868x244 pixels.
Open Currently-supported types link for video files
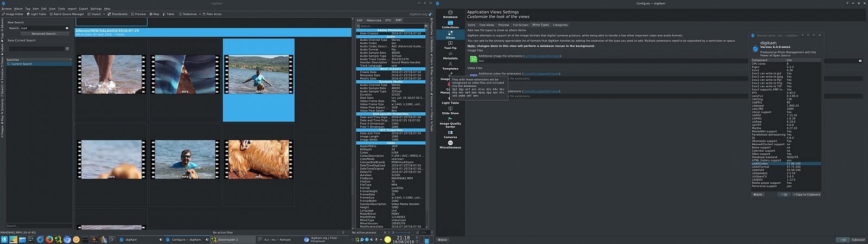(541, 74)
